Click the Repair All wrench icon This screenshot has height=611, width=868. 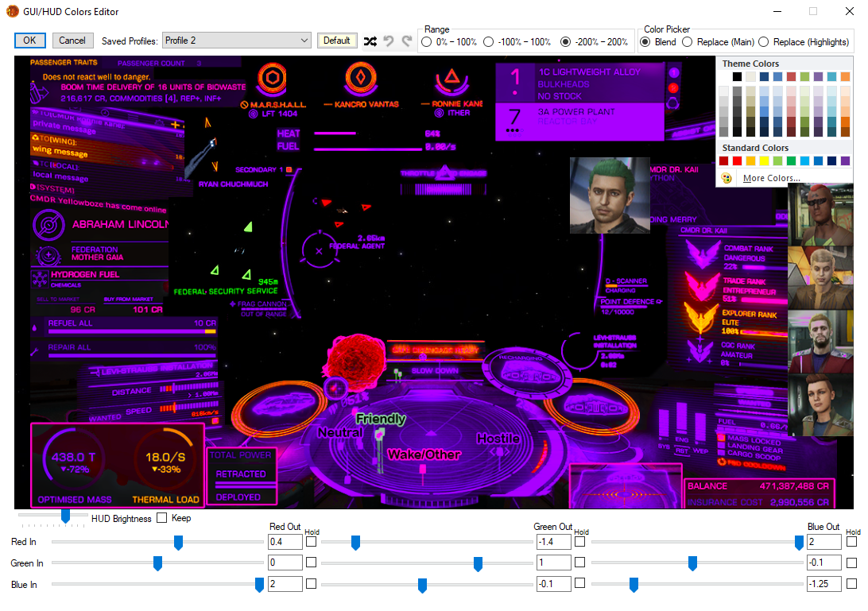pos(35,351)
